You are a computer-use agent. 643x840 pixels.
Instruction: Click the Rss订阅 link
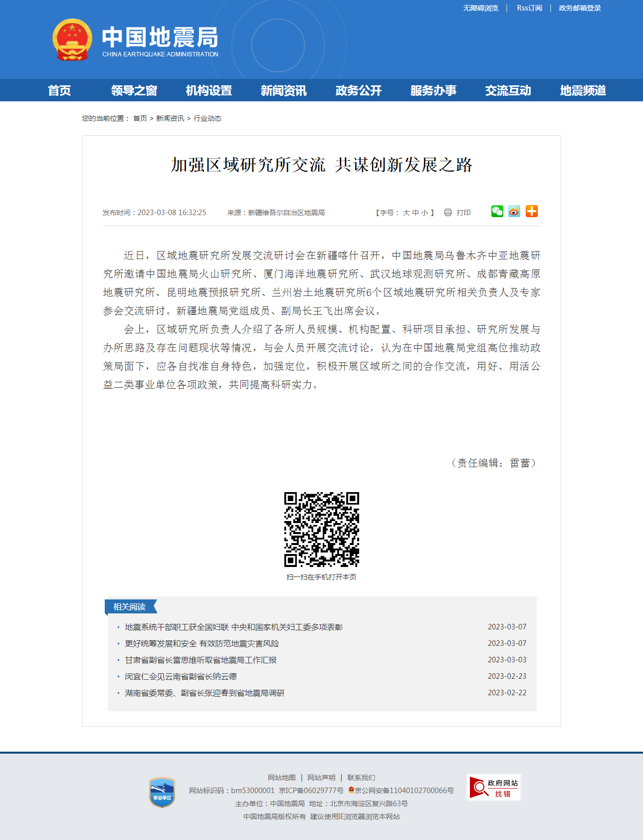click(x=529, y=8)
